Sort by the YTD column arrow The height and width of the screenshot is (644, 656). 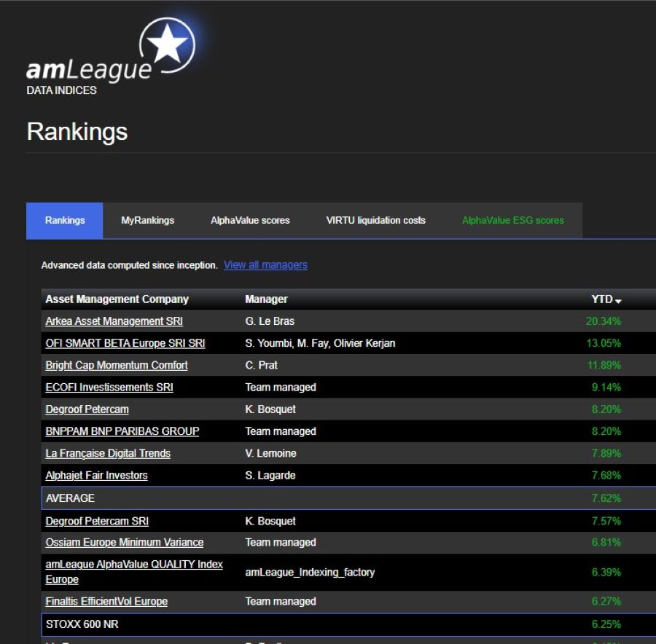(618, 301)
